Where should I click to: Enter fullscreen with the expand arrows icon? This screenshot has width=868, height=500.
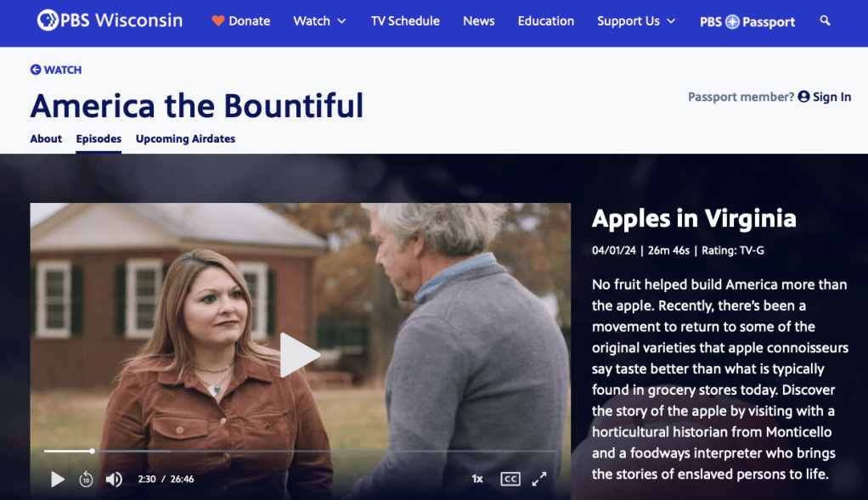click(x=539, y=479)
